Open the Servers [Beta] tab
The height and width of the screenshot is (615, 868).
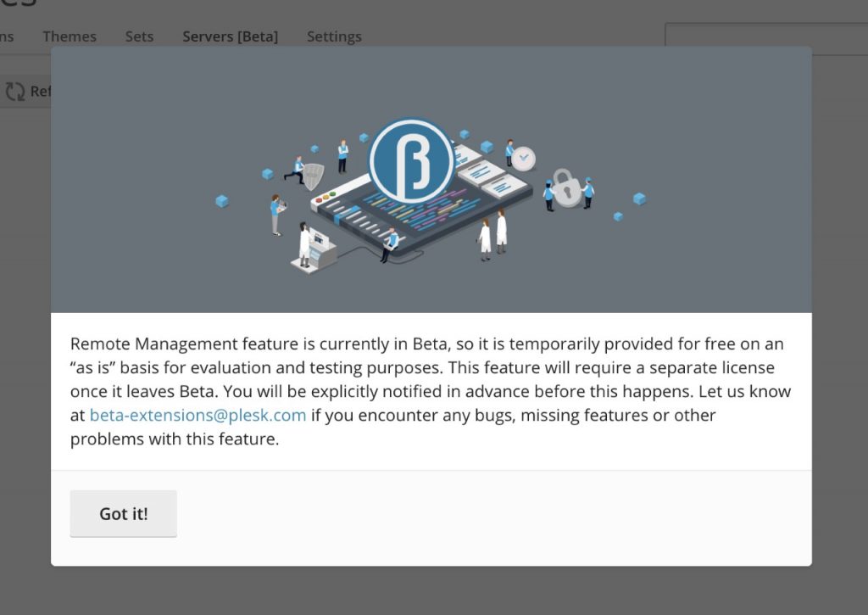(231, 36)
